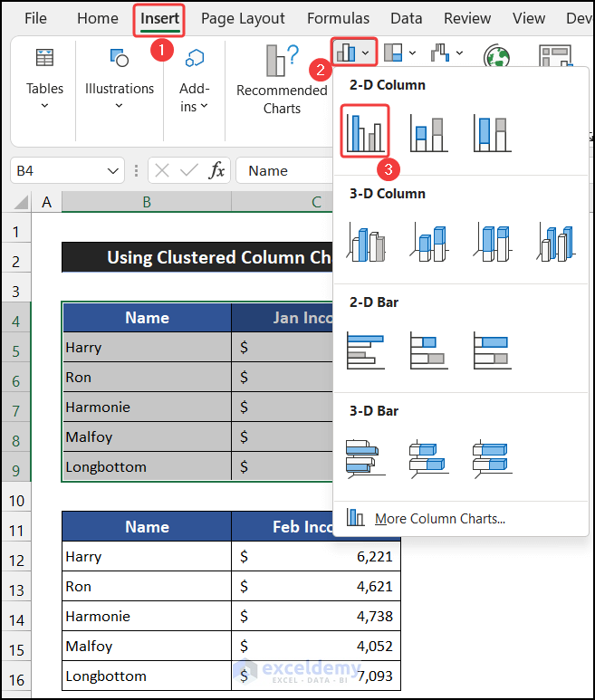Expand the Add-ins chevron
The image size is (595, 700).
[204, 106]
